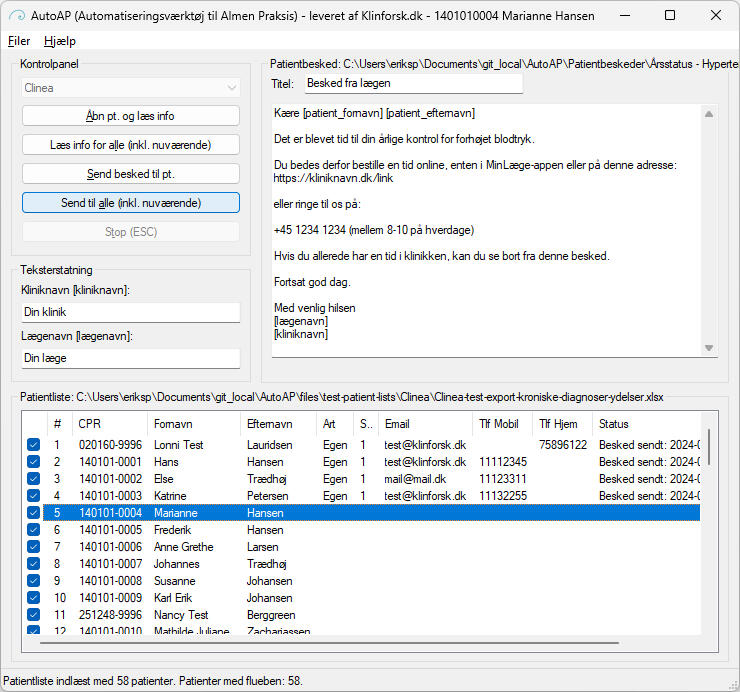Toggle checkbox for patient Frederik Hansen
Viewport: 740px width, 692px height.
click(x=34, y=530)
